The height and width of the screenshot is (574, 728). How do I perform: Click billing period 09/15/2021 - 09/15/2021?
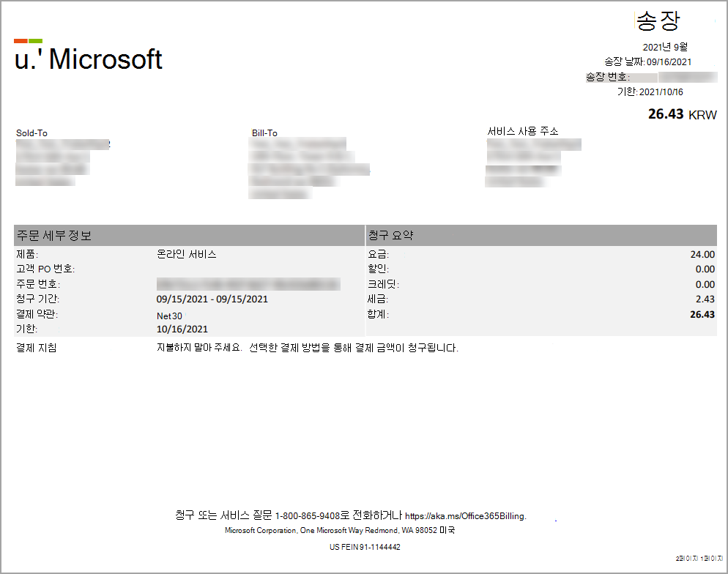[212, 299]
